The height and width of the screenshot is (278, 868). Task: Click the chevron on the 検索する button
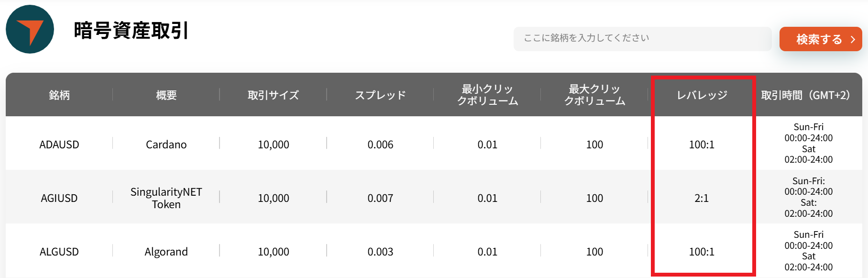(853, 39)
